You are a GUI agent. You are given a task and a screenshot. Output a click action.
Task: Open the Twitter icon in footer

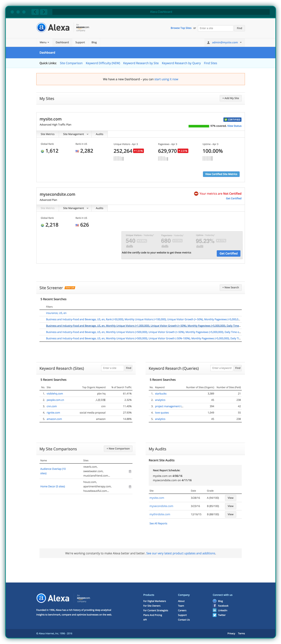[x=215, y=615]
